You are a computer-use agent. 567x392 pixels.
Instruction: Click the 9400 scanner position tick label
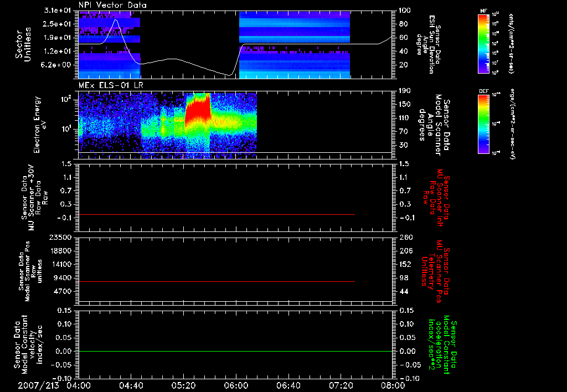(63, 278)
